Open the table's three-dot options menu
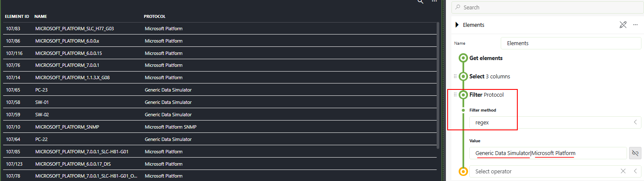The image size is (644, 181). [x=434, y=2]
